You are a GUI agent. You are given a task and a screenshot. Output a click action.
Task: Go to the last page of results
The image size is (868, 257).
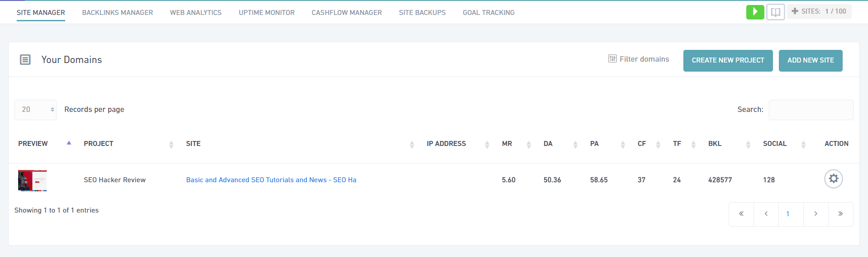point(840,214)
